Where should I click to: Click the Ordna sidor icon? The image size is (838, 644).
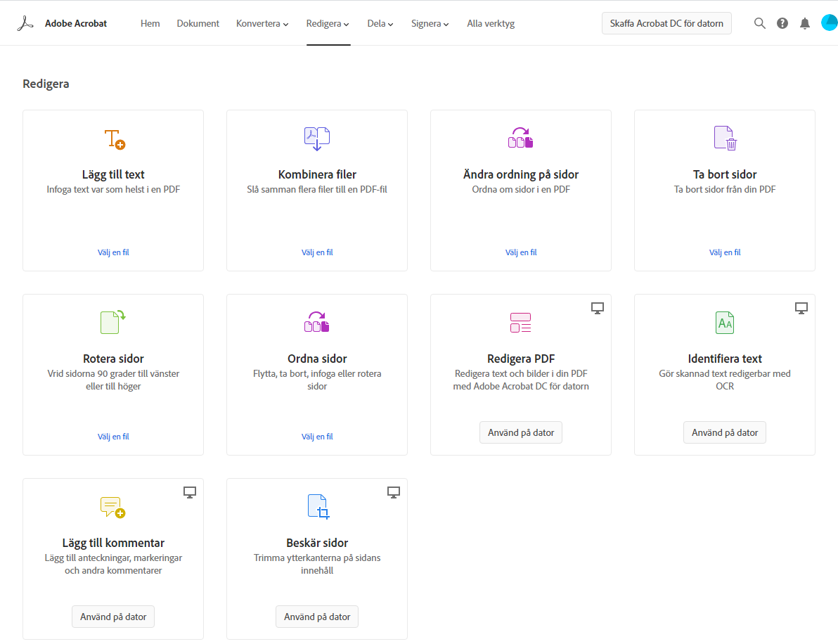coord(317,322)
